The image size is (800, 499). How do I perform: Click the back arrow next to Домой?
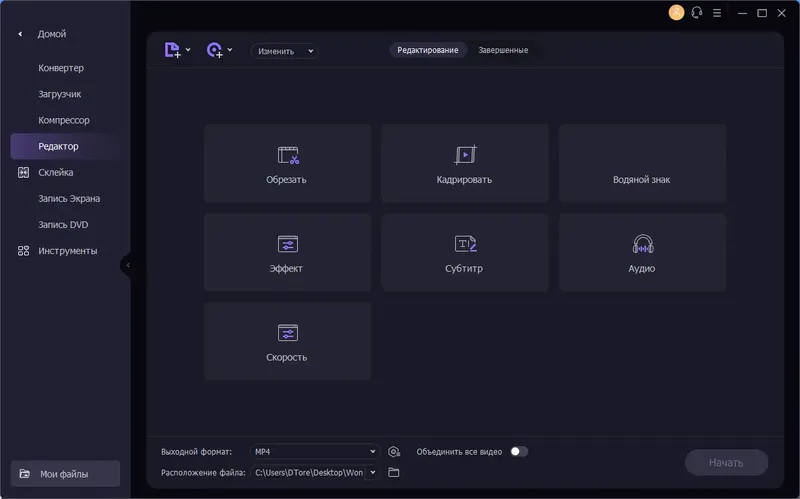pyautogui.click(x=20, y=34)
